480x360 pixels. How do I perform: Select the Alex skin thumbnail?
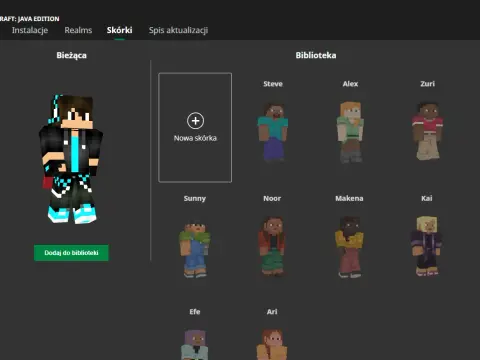350,132
